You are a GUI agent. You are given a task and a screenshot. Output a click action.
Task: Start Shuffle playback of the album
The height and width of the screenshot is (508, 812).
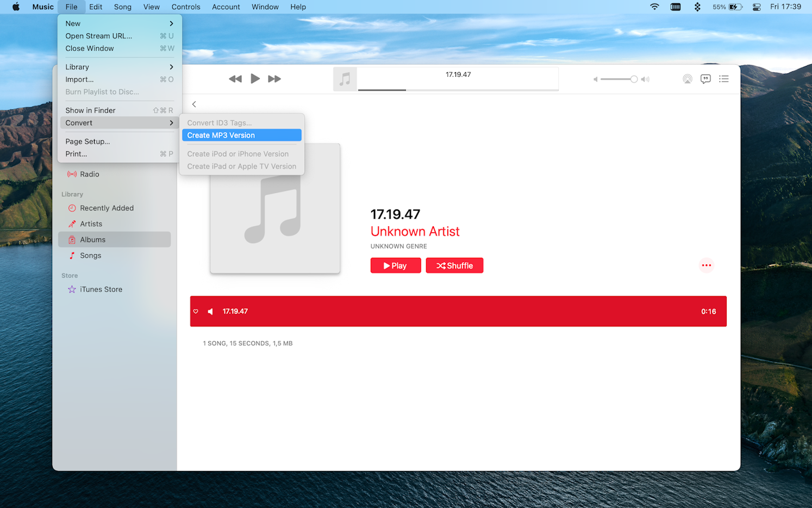(x=454, y=265)
